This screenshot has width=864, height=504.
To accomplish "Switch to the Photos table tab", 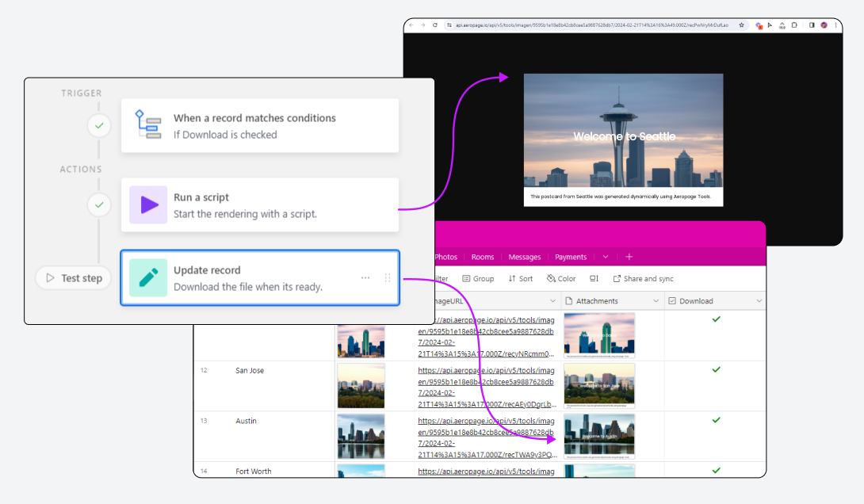I will (x=445, y=257).
